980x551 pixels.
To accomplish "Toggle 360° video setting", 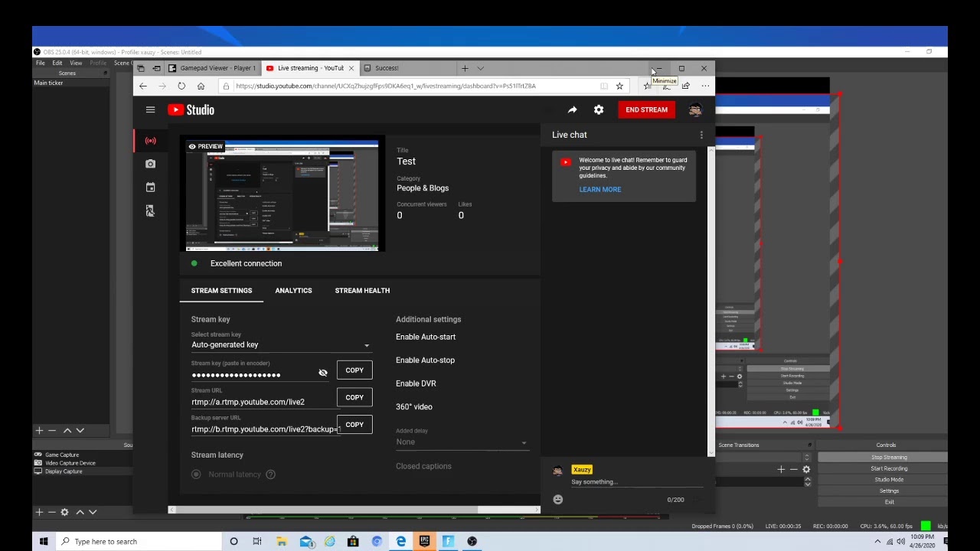I will point(414,406).
